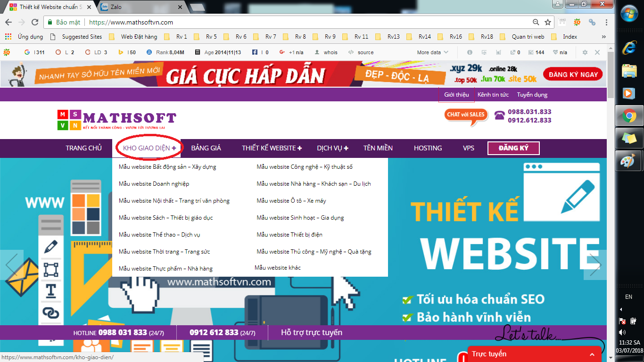The width and height of the screenshot is (644, 362).
Task: Open the Giới thiệu link
Action: tap(456, 94)
